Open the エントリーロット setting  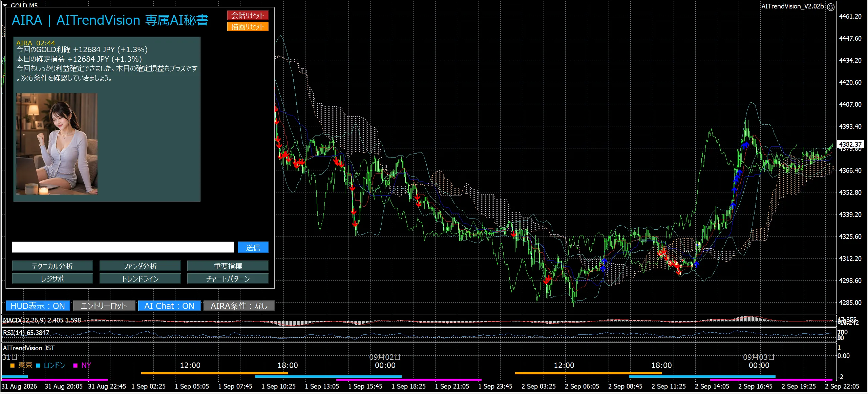coord(104,306)
